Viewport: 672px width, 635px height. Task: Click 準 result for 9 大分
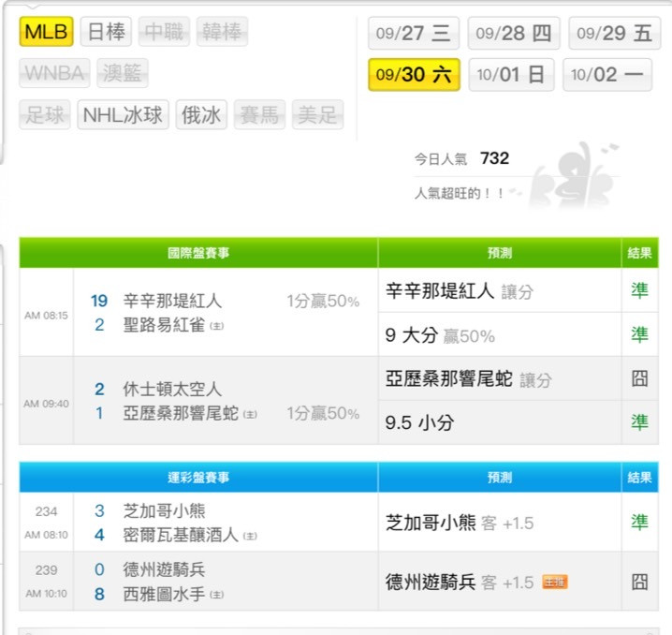tap(639, 334)
